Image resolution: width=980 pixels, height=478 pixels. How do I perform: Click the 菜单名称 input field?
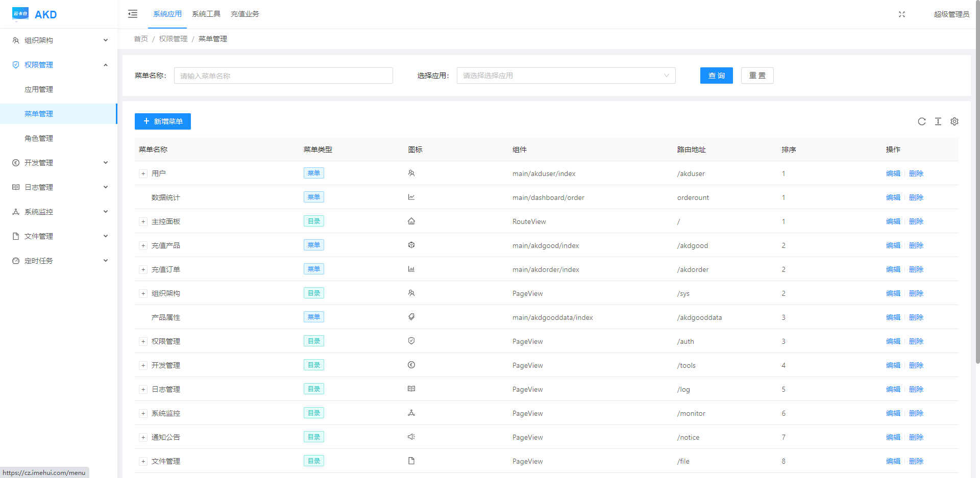coord(283,76)
